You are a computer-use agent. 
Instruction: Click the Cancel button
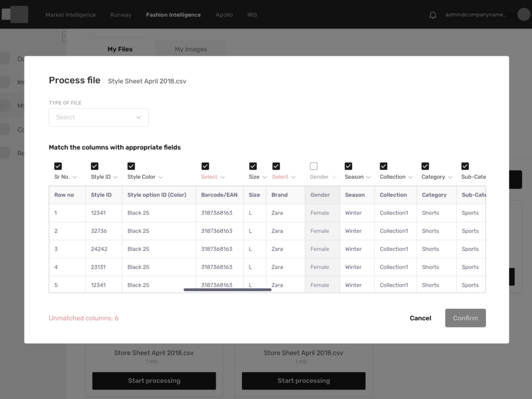420,318
